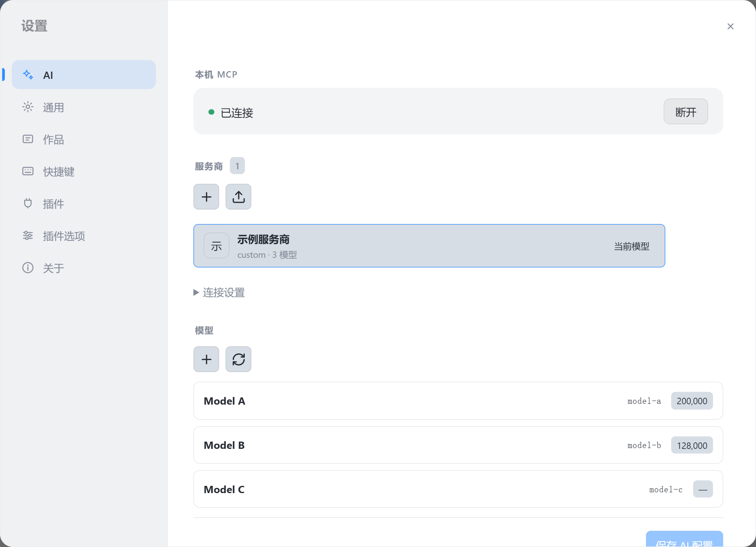Click the keyboard icon beside 快捷键
Image resolution: width=756 pixels, height=547 pixels.
coord(28,171)
